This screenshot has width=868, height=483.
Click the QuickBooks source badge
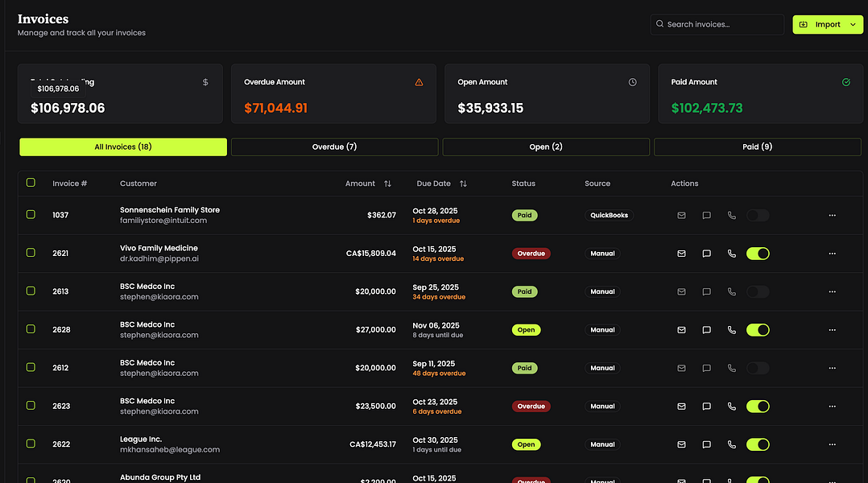[x=609, y=215]
